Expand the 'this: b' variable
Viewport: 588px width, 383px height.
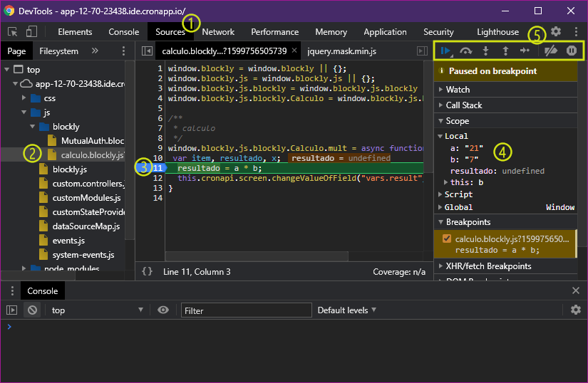445,182
